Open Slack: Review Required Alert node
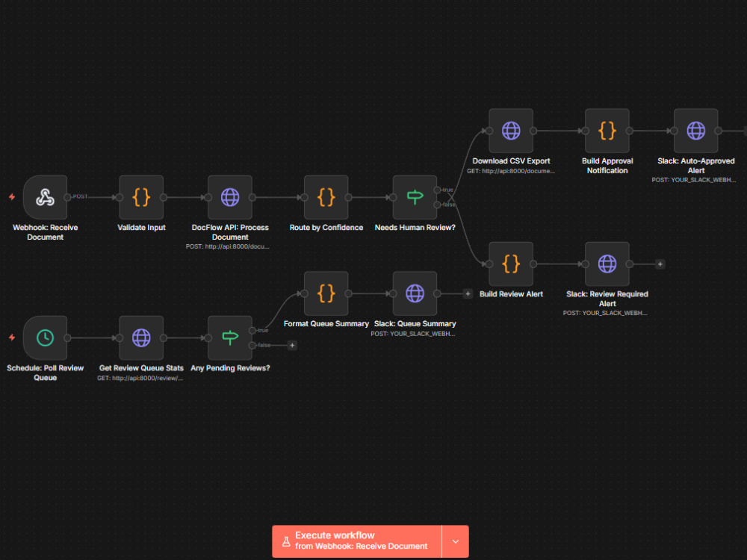Screen dimensions: 747x560 tap(607, 264)
